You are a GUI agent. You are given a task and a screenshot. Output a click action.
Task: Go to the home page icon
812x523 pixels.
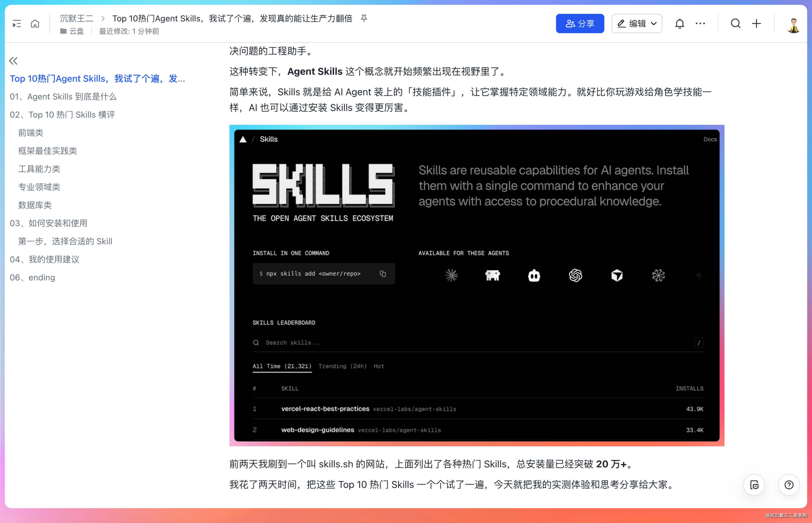point(35,24)
